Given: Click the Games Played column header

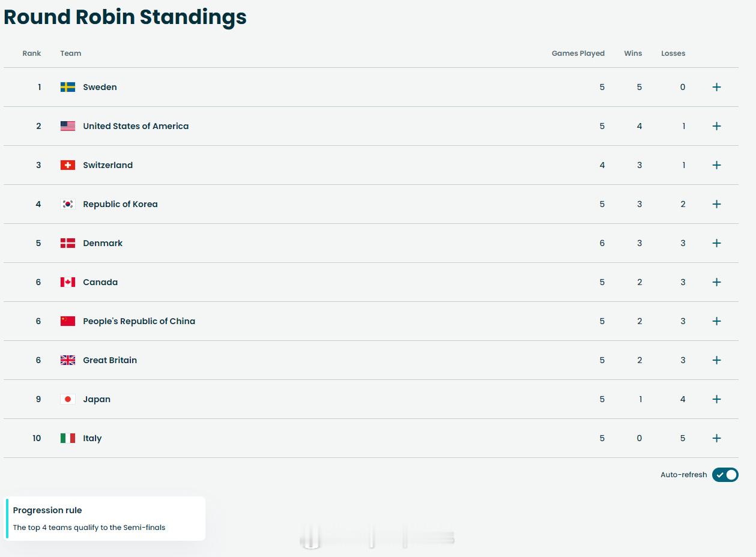Looking at the screenshot, I should point(578,53).
